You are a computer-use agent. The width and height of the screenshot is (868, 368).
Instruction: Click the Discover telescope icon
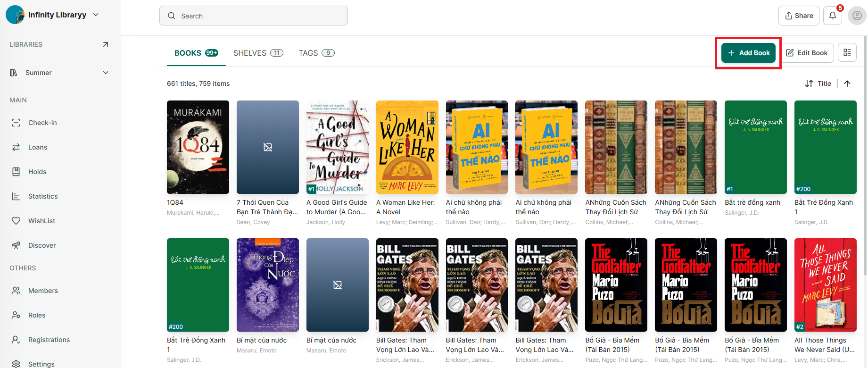click(x=16, y=245)
